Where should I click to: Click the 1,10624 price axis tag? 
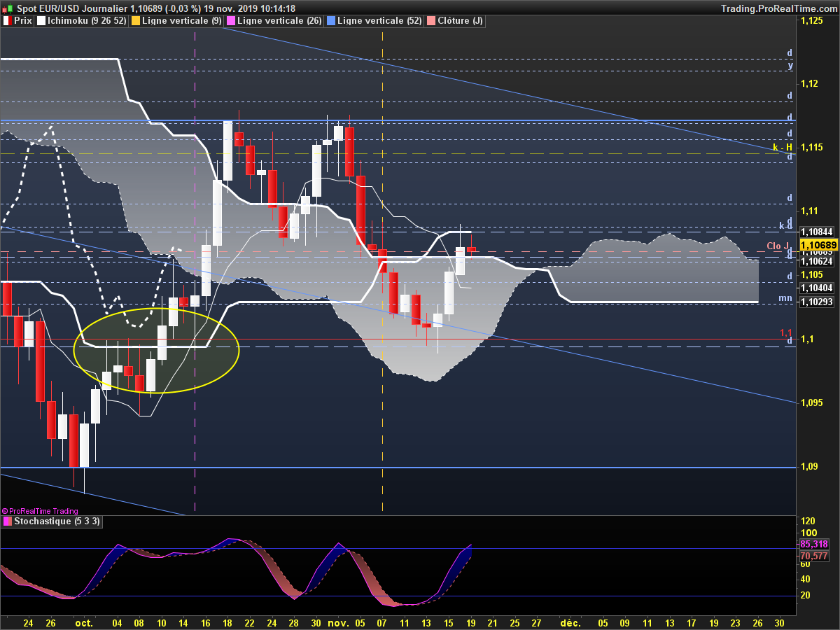click(816, 261)
